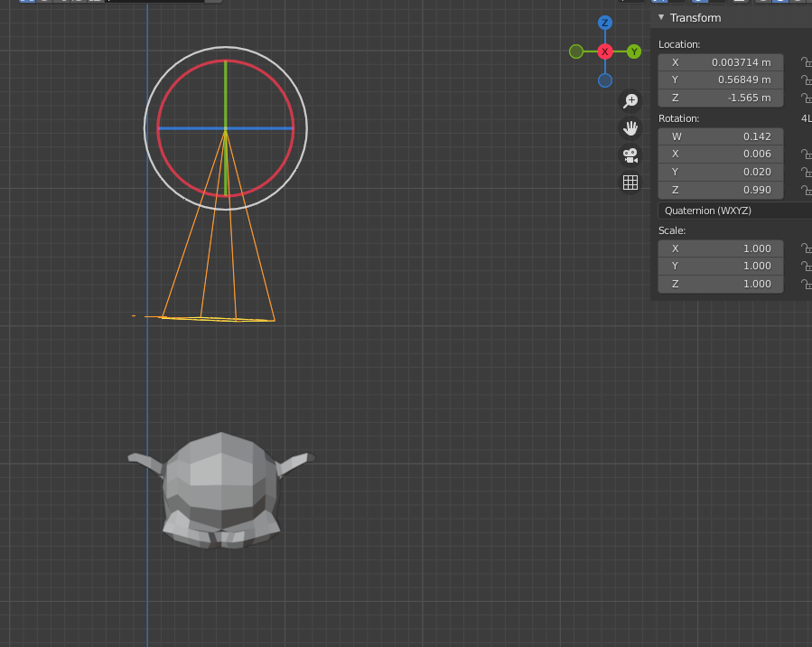Image resolution: width=812 pixels, height=647 pixels.
Task: Toggle the camera view icon
Action: pyautogui.click(x=630, y=155)
